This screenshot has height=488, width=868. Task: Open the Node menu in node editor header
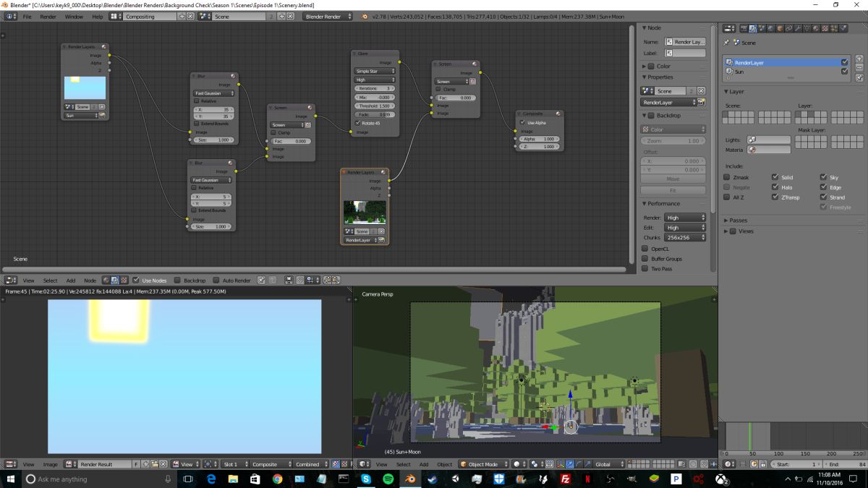click(x=90, y=280)
